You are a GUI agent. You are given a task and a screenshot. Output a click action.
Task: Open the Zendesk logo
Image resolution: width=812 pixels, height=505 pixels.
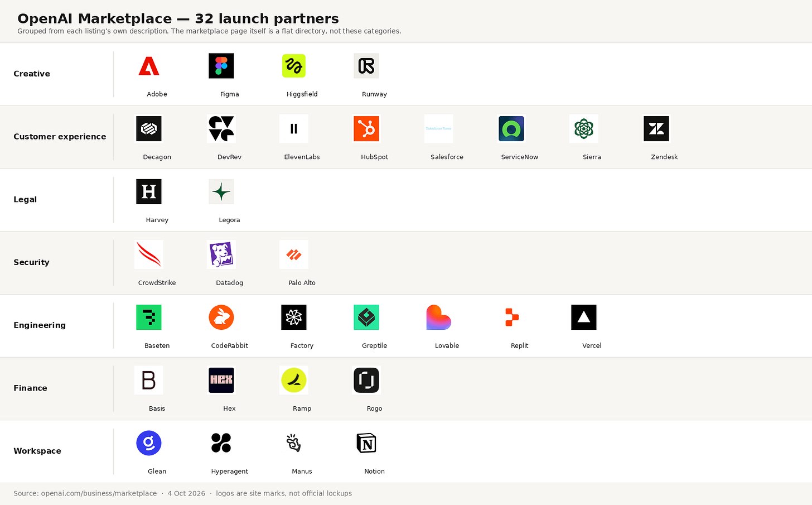pos(656,129)
